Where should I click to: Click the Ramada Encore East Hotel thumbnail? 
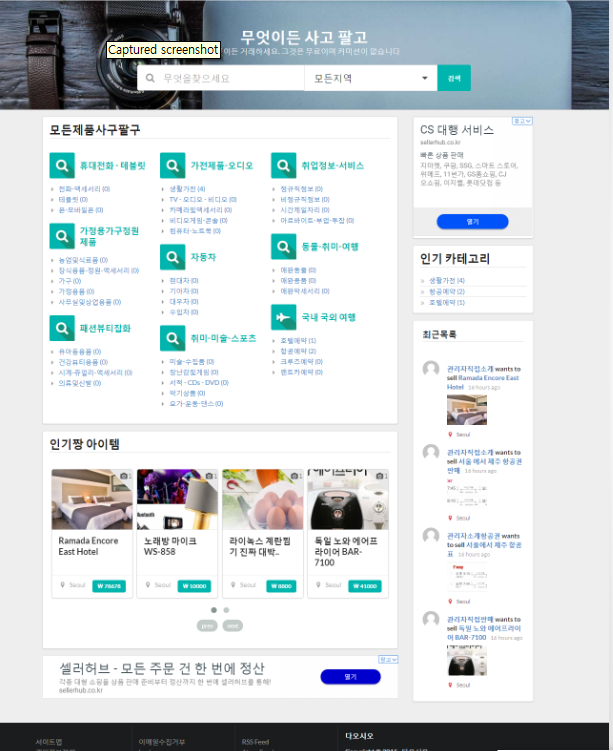[x=91, y=499]
